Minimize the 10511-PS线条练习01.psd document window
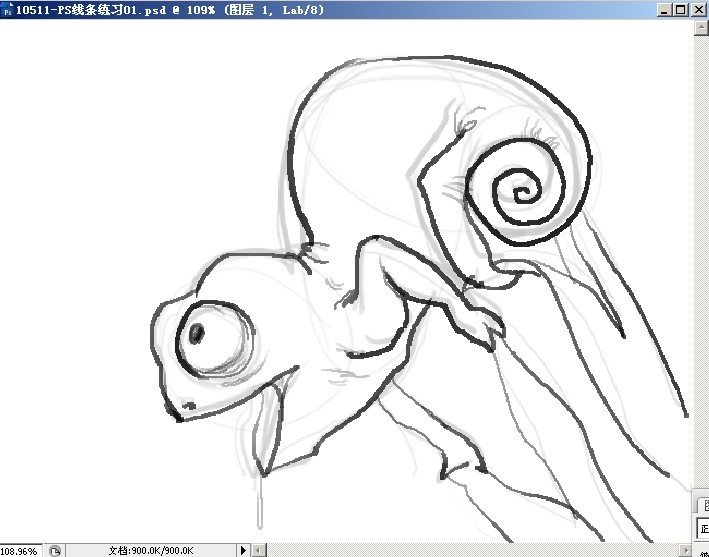 664,9
